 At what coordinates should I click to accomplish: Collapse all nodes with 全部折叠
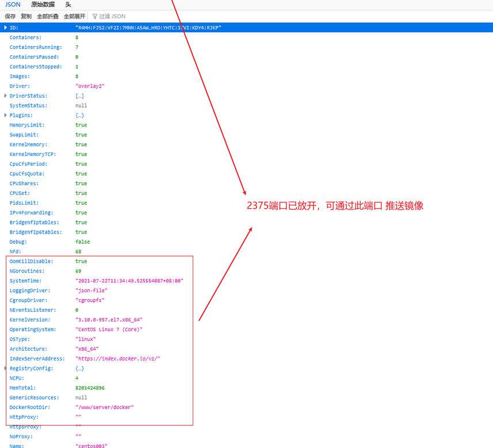[48, 16]
